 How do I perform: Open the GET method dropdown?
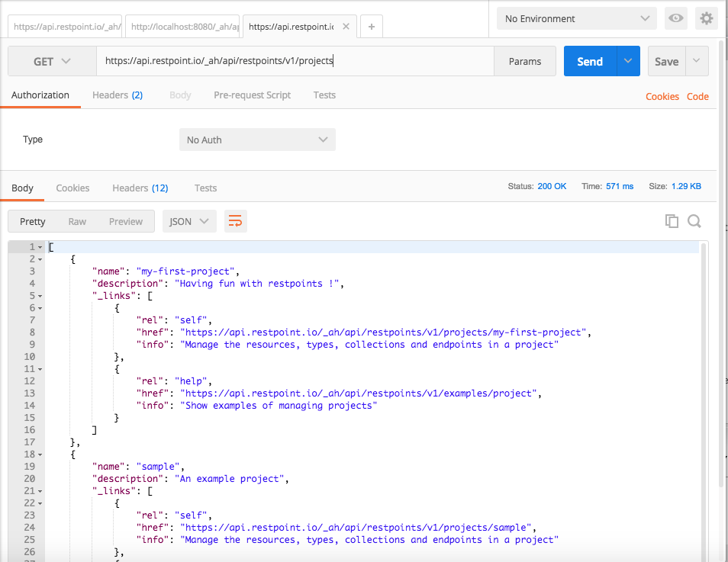[x=52, y=61]
